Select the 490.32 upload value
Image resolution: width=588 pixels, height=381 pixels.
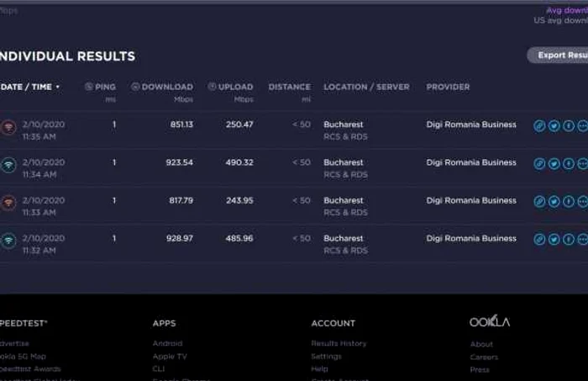click(239, 162)
